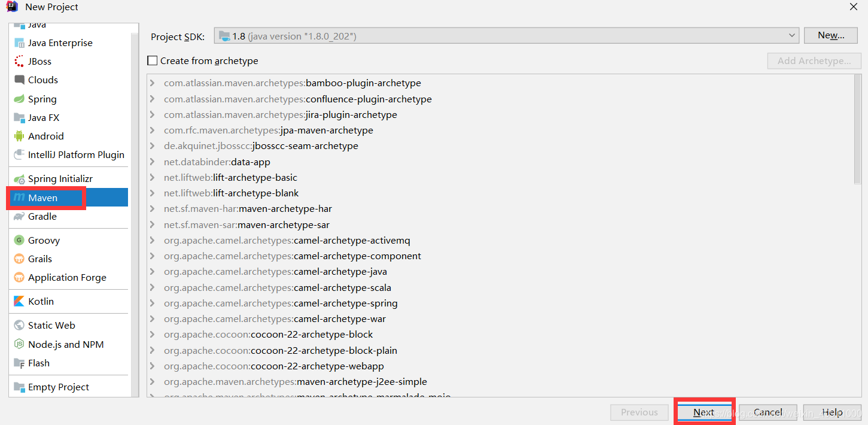Expand confluence-plugin-archetype entry

(153, 99)
